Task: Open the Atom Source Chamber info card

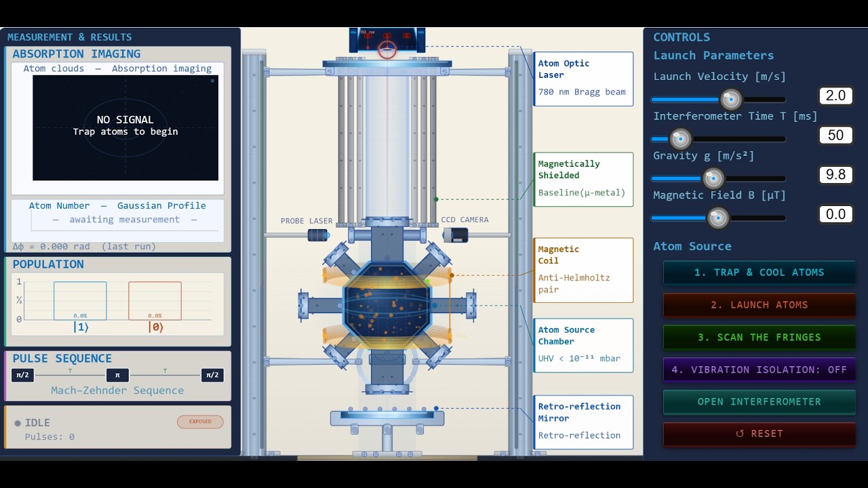Action: (583, 345)
